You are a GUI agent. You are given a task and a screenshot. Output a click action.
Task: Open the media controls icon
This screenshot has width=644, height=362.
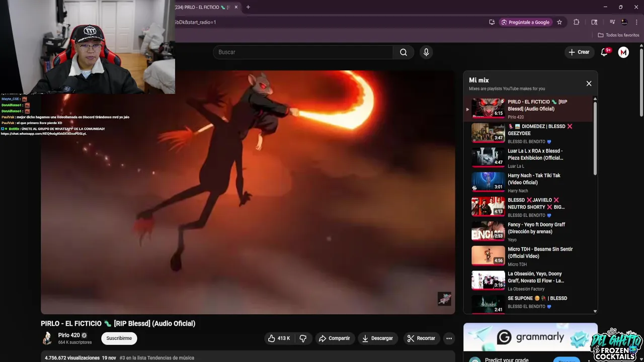click(x=612, y=22)
